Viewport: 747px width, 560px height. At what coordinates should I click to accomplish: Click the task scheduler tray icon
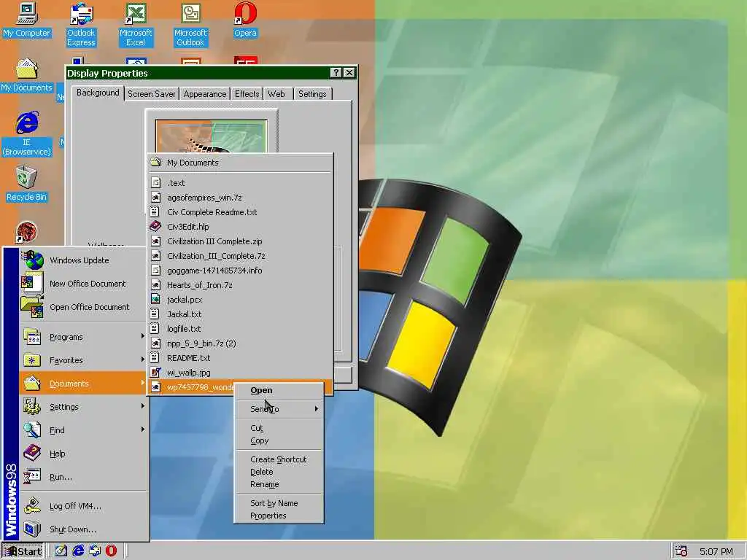click(681, 551)
